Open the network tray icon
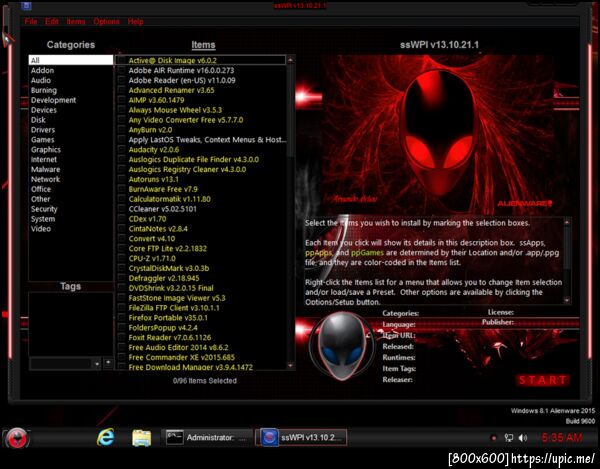The image size is (600, 469). (509, 438)
